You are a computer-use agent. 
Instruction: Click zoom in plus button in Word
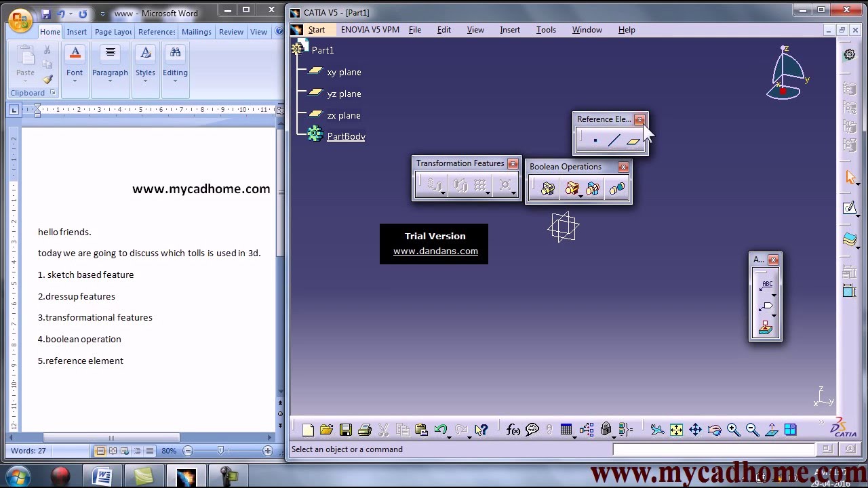[268, 451]
